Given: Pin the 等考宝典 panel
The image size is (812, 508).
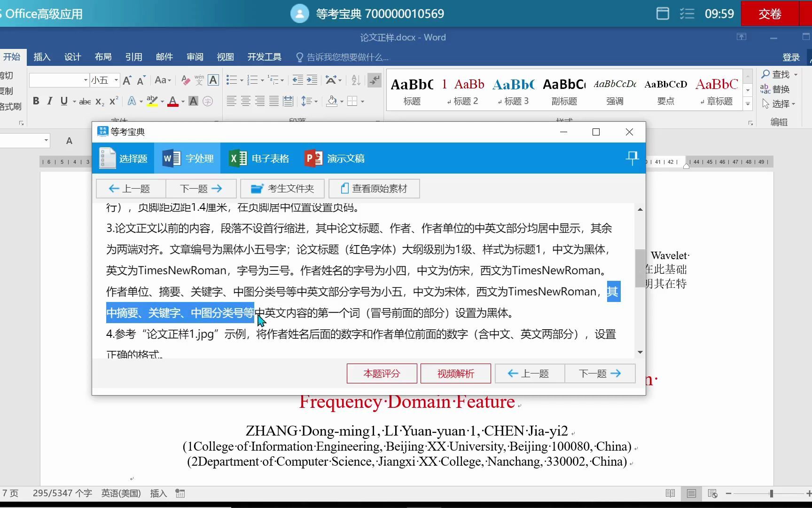Looking at the screenshot, I should [x=632, y=158].
